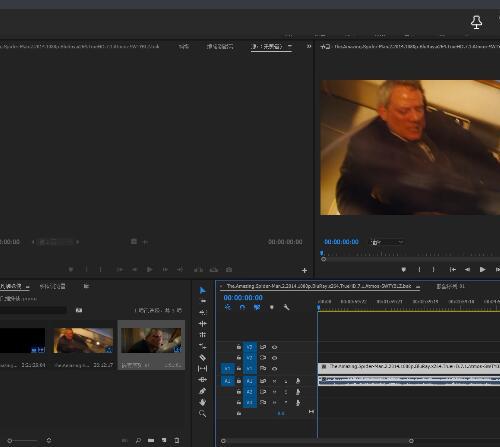Open timeline sequence tab menu
Screen dimensions: 500x447
coord(418,286)
